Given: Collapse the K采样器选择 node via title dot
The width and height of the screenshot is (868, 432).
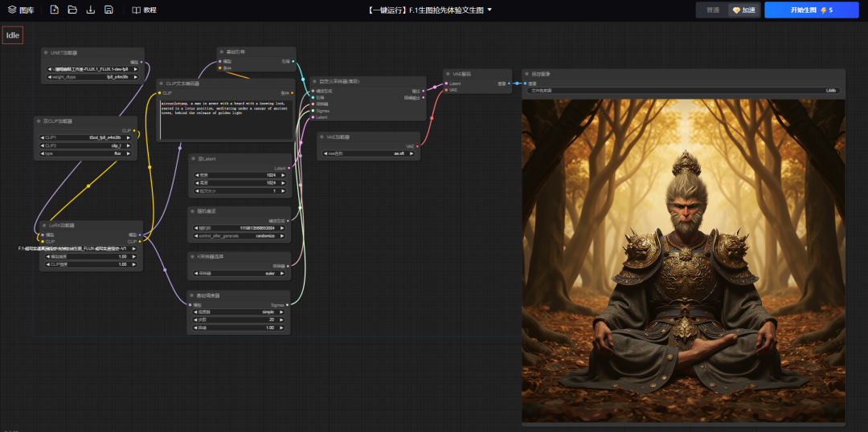Looking at the screenshot, I should pyautogui.click(x=193, y=257).
